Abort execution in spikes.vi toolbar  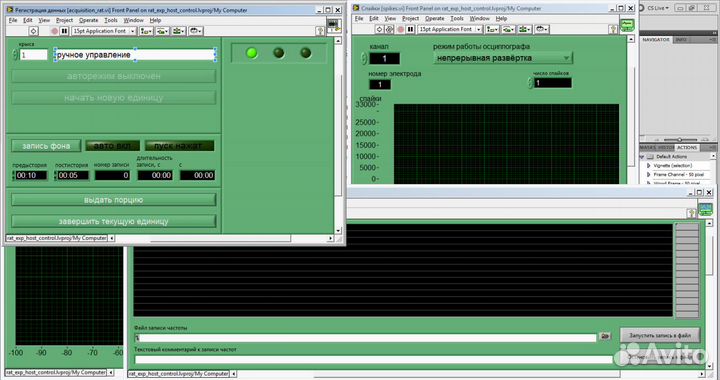(x=400, y=29)
